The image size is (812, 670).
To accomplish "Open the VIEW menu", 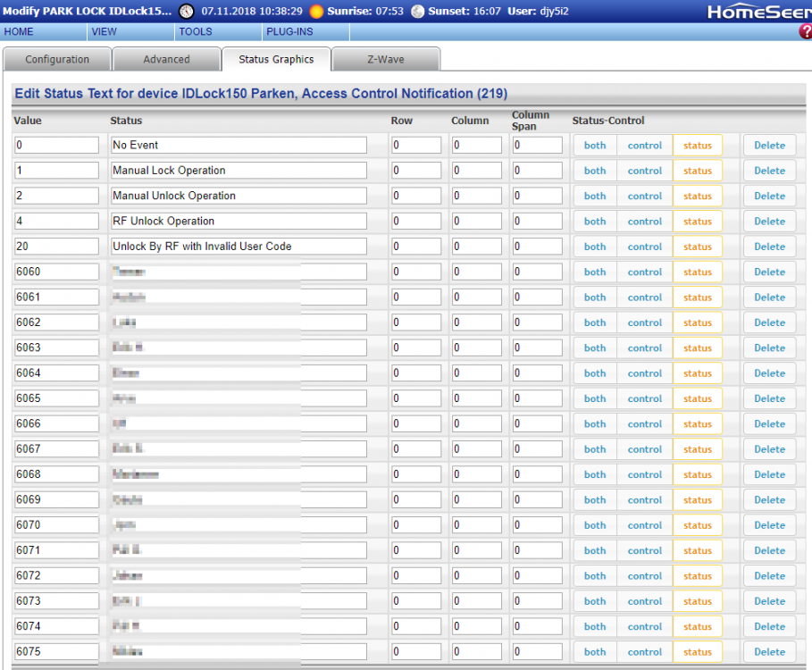I will [x=104, y=31].
